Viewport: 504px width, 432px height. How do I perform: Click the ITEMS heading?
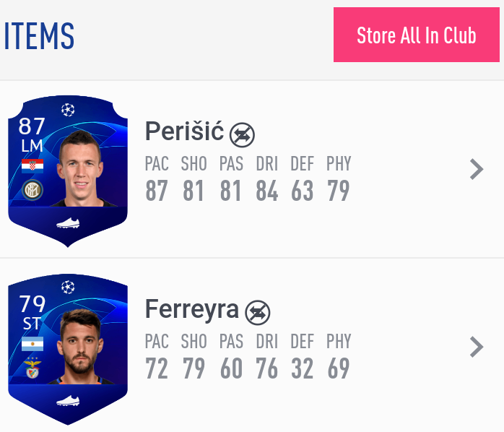(x=39, y=35)
